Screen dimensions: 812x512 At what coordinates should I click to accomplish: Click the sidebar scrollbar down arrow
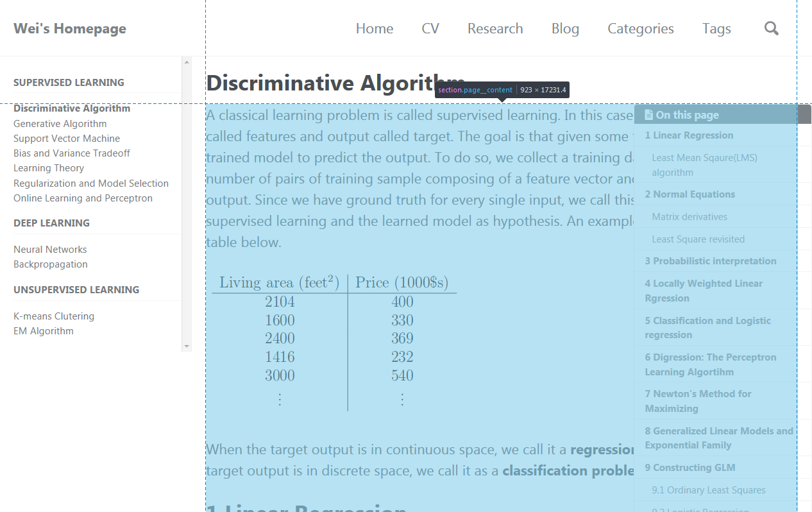(x=186, y=346)
